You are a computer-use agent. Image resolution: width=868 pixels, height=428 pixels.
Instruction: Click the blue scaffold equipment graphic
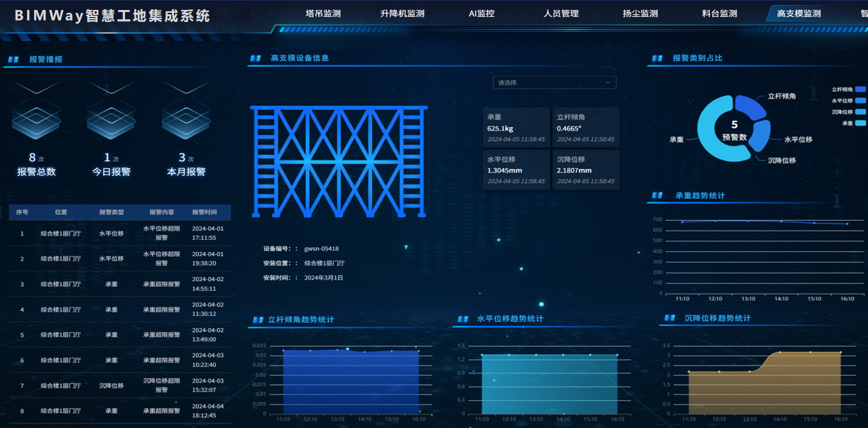coord(339,162)
